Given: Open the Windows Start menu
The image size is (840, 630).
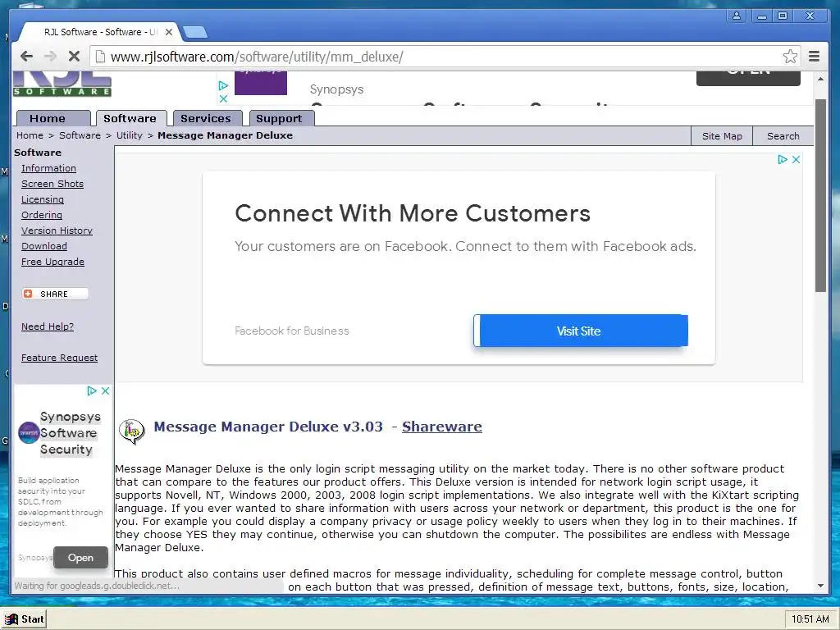Looking at the screenshot, I should tap(24, 619).
